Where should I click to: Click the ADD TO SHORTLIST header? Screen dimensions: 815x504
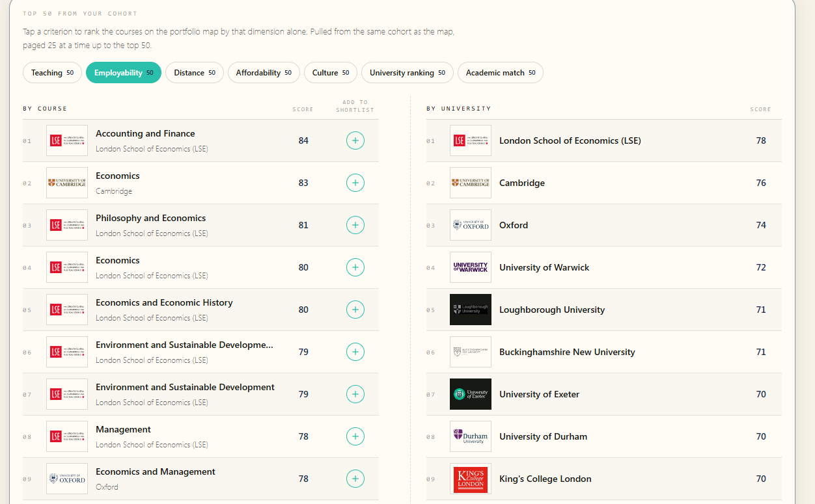[x=355, y=106]
